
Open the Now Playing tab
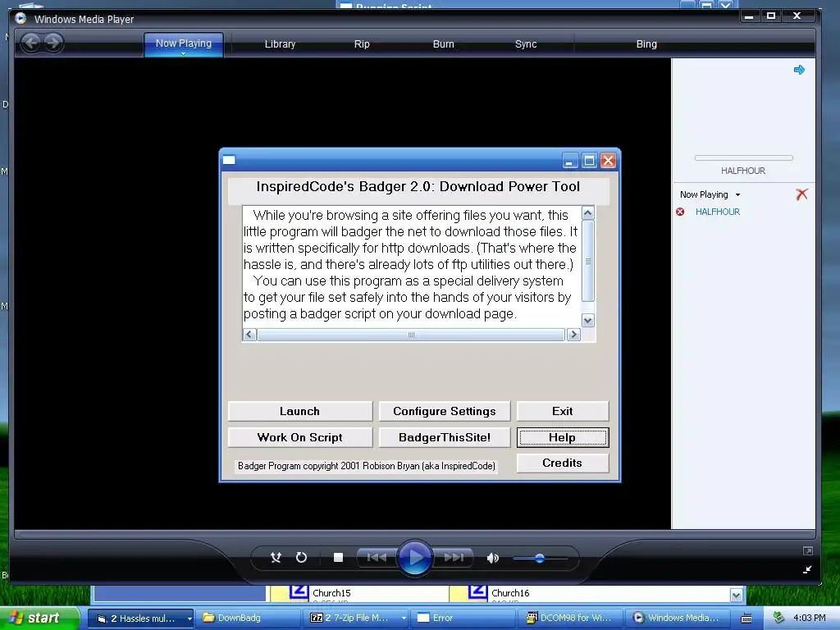(x=183, y=44)
